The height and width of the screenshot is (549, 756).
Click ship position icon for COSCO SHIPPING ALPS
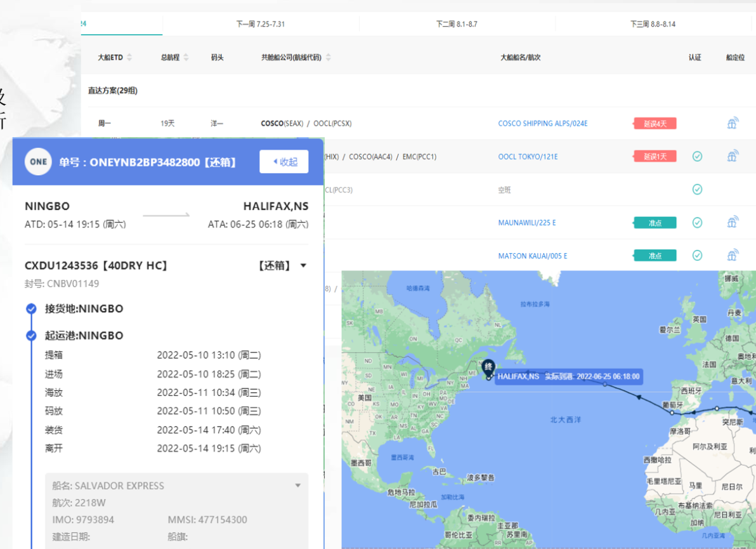click(x=733, y=123)
